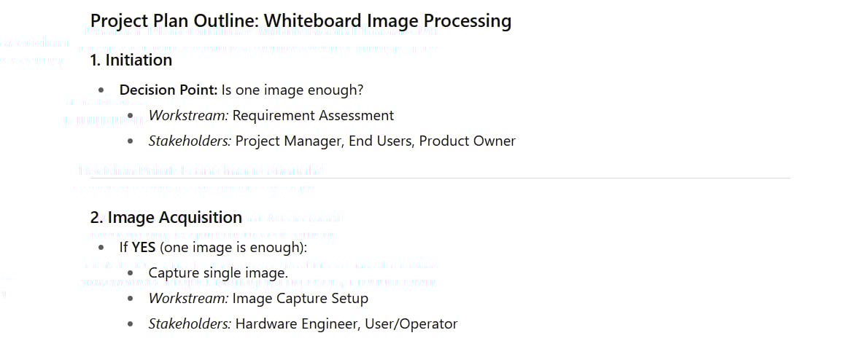Click 'Requirement Assessment' workstream text

(x=313, y=116)
